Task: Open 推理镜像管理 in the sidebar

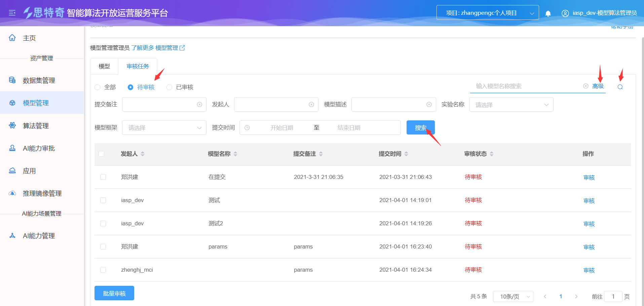Action: tap(42, 193)
